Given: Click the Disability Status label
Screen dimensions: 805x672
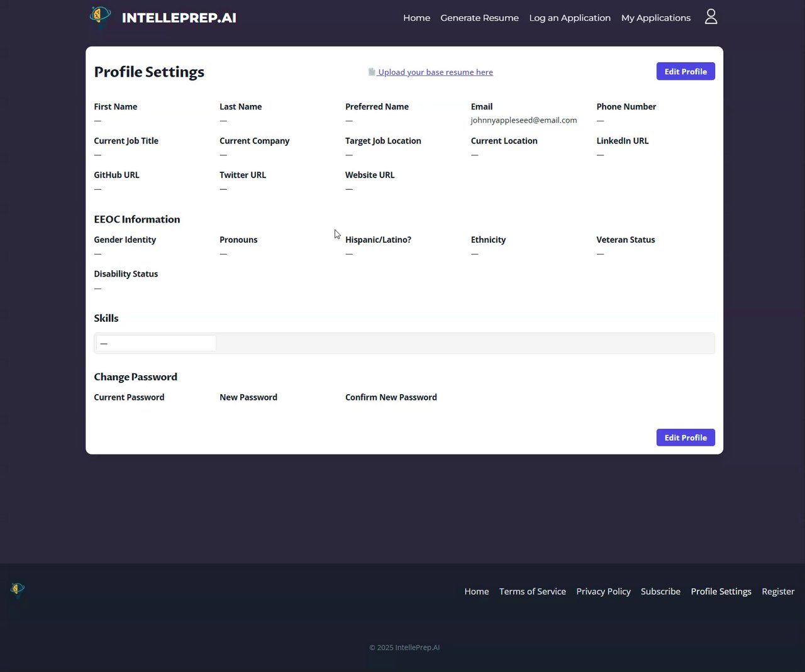Looking at the screenshot, I should 126,274.
